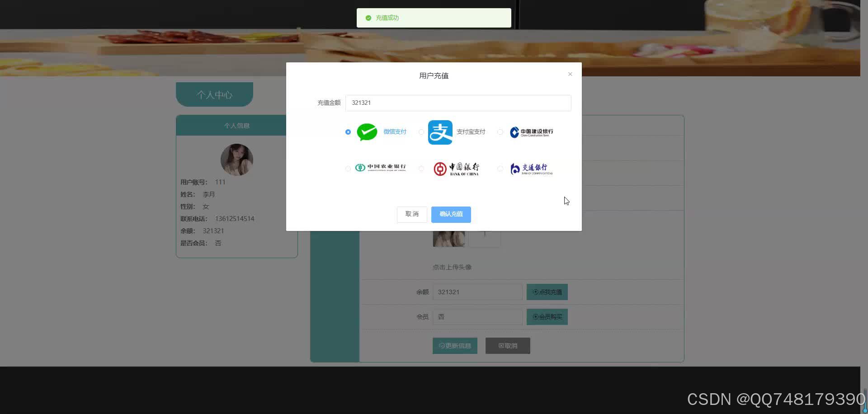Click the 个人信息 panel header
Image resolution: width=868 pixels, height=414 pixels.
coord(237,125)
